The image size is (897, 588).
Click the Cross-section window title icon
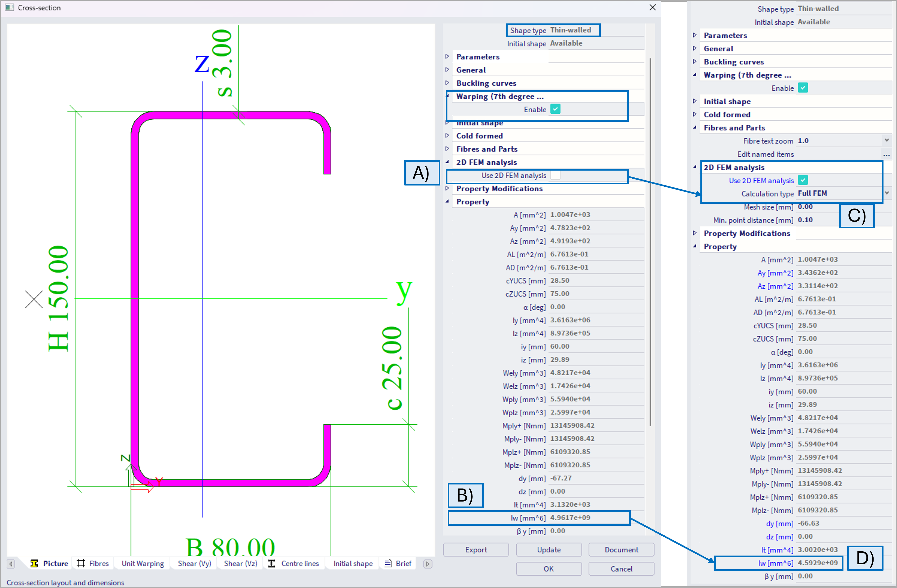pyautogui.click(x=9, y=8)
